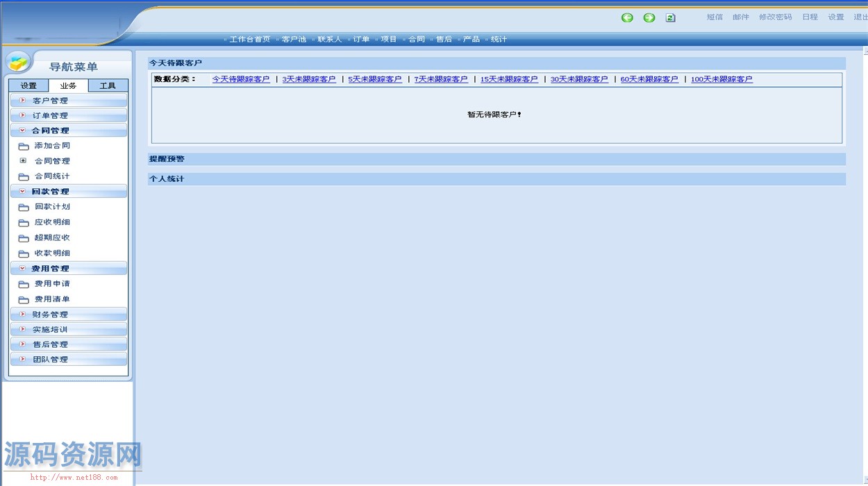
Task: Open 统计 in the top navigation
Action: [499, 40]
